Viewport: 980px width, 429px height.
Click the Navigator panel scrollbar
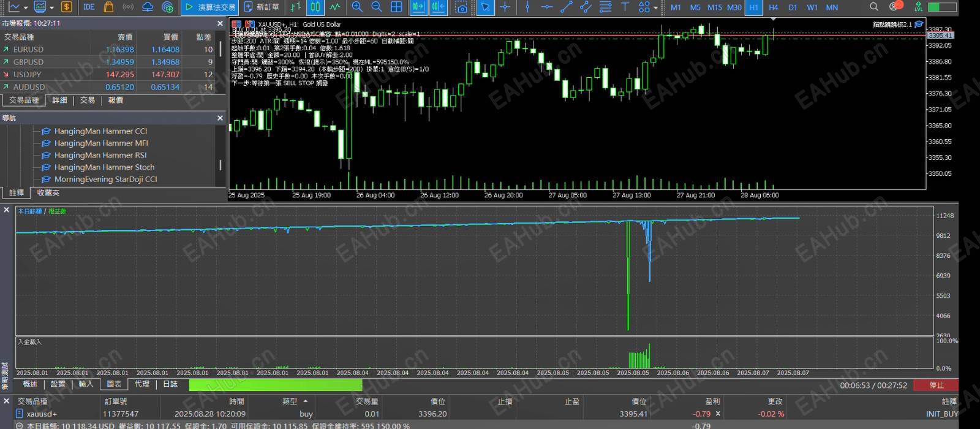(220, 165)
